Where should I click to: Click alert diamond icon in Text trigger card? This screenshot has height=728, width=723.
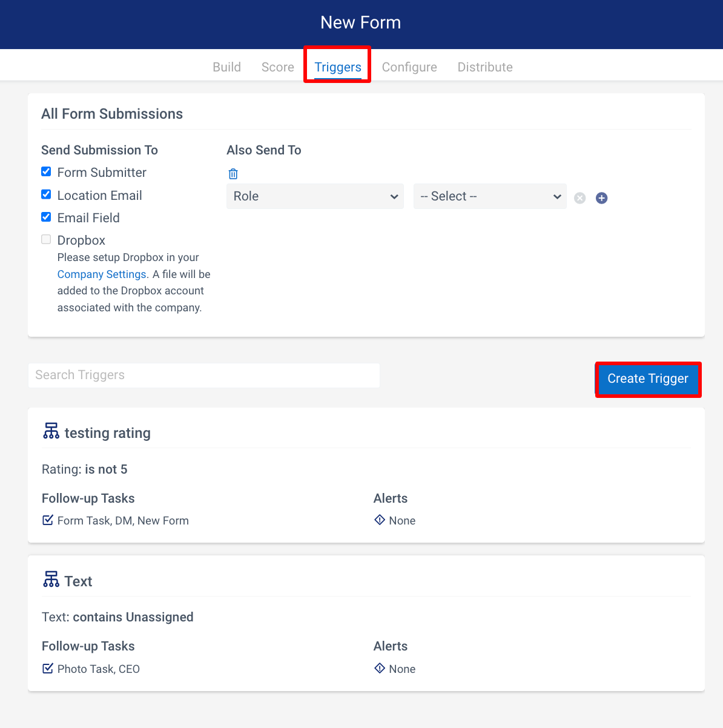[x=380, y=668]
